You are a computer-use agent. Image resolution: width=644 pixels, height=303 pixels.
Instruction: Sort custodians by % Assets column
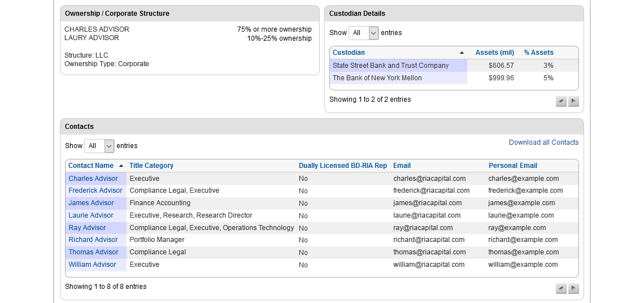(x=538, y=53)
